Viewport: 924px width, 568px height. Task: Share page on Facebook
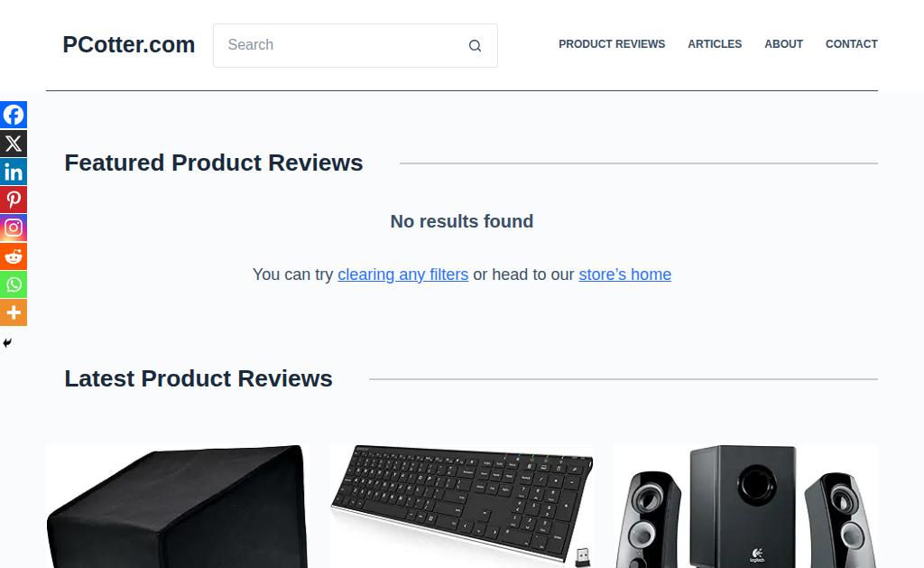tap(14, 115)
